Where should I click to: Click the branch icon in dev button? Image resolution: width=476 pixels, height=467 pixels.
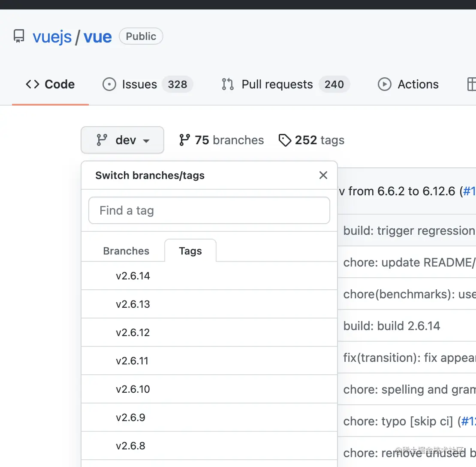[x=102, y=140]
